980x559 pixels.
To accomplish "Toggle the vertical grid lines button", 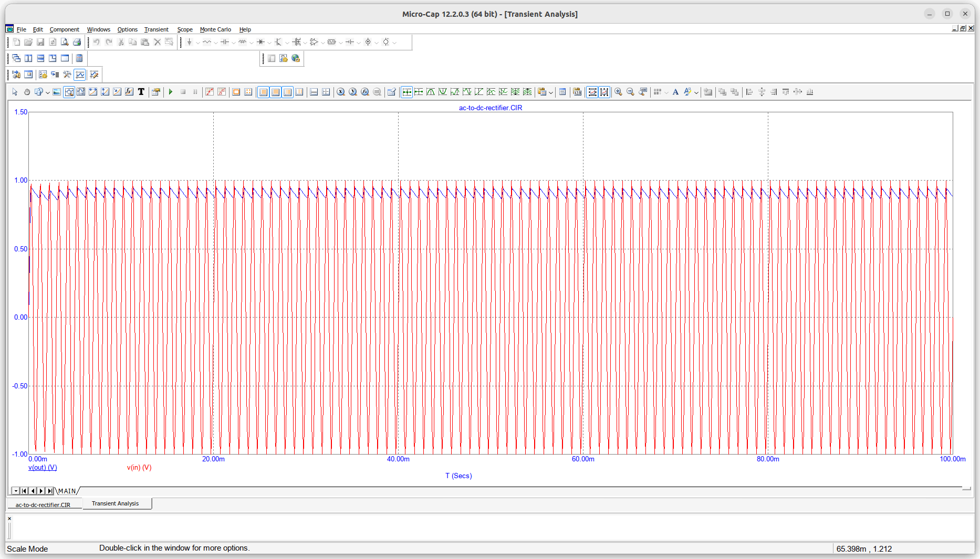I will pyautogui.click(x=263, y=92).
